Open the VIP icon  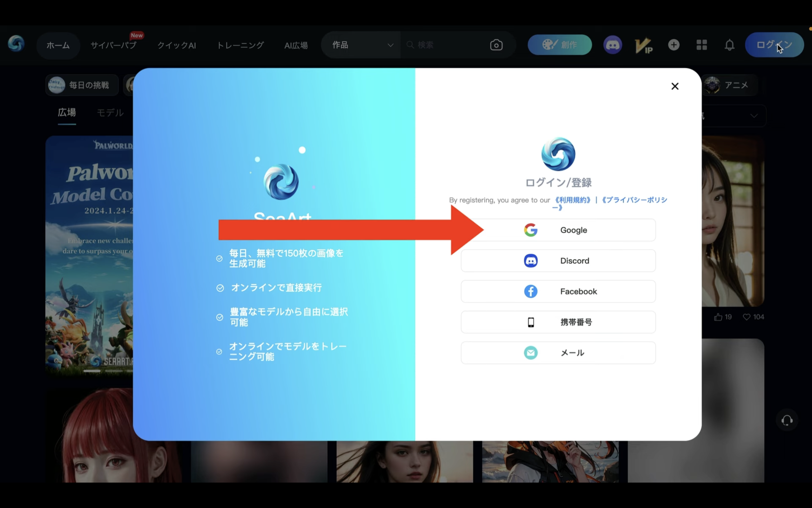(643, 45)
